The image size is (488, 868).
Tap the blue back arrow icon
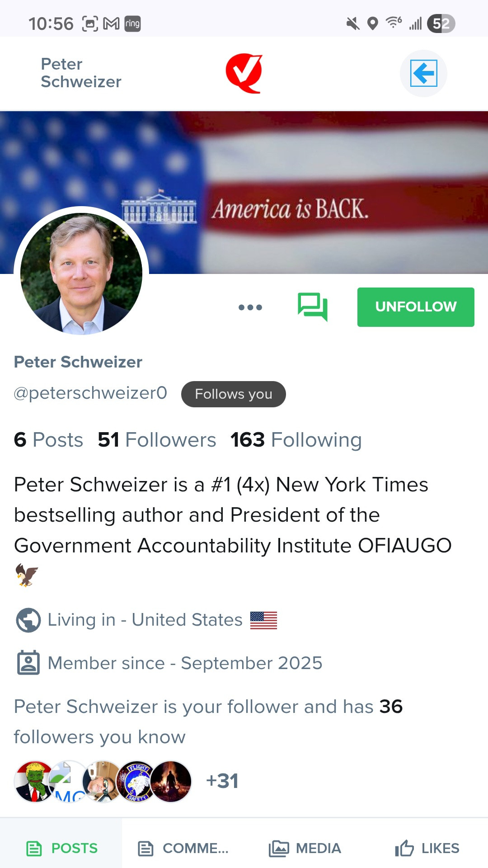tap(423, 73)
